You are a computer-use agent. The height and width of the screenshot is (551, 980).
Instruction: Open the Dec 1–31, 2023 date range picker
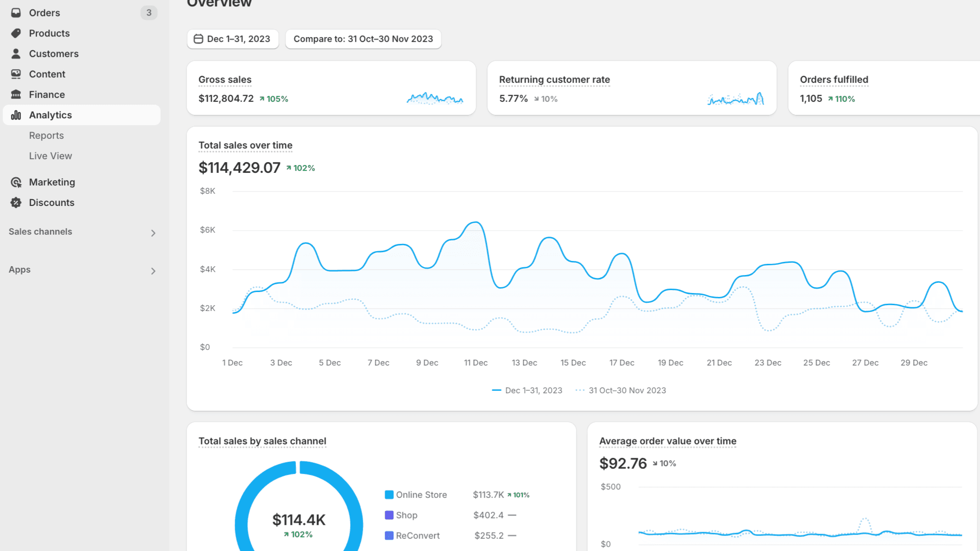click(233, 39)
